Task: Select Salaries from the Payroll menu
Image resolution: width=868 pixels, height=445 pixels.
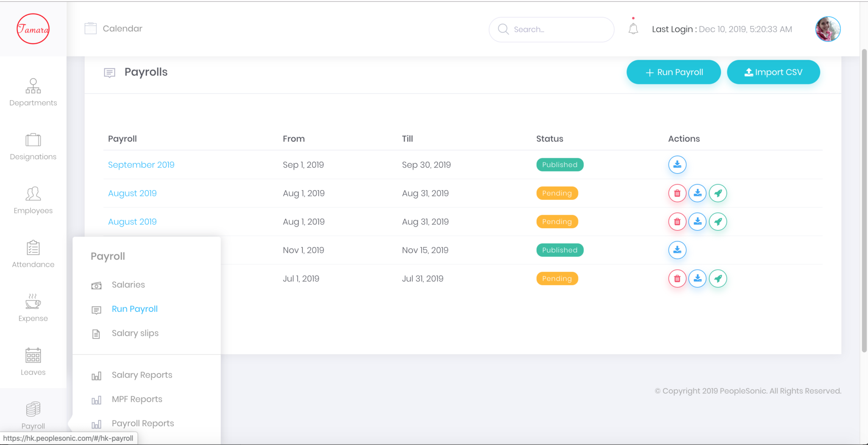Action: point(128,284)
